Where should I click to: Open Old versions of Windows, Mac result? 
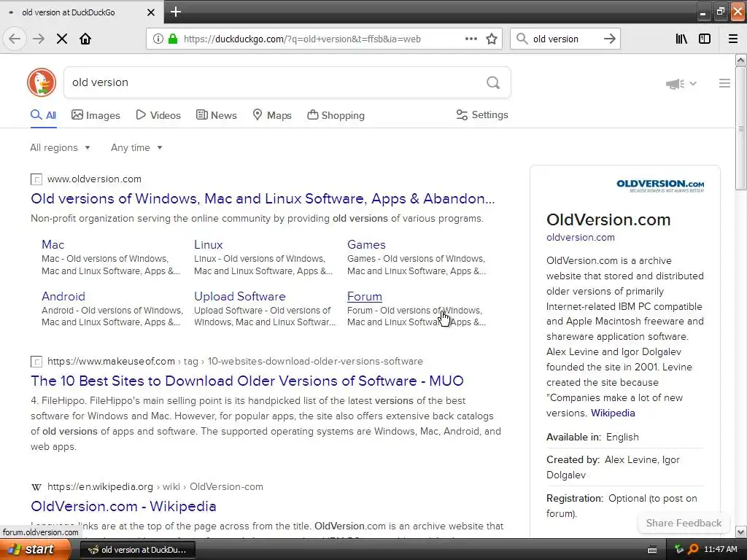tap(263, 198)
